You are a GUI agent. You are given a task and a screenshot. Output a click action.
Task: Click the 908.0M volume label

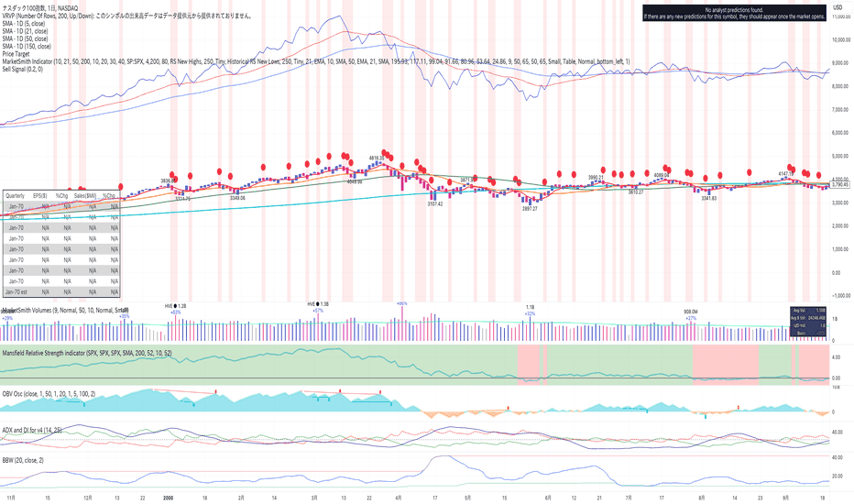click(x=691, y=312)
